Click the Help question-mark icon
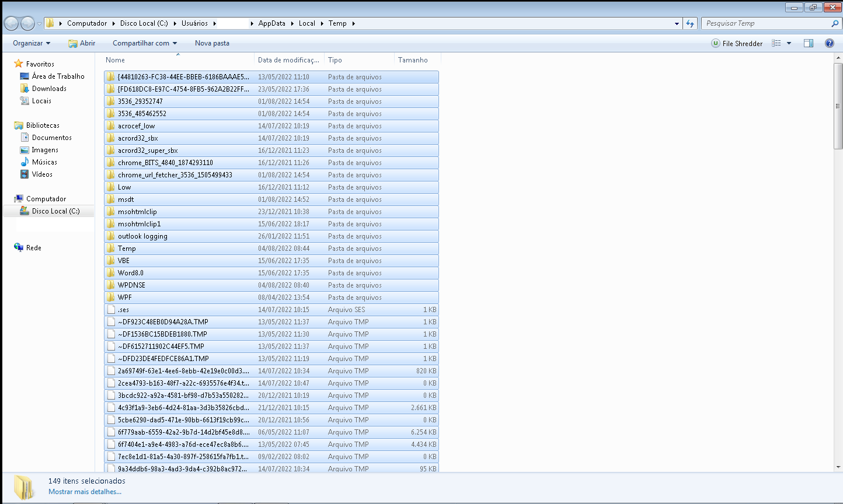The image size is (843, 504). pyautogui.click(x=829, y=43)
